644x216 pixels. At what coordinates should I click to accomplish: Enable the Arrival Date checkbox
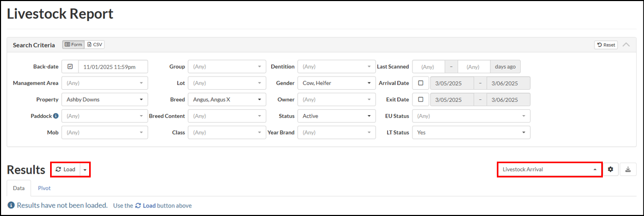point(420,83)
